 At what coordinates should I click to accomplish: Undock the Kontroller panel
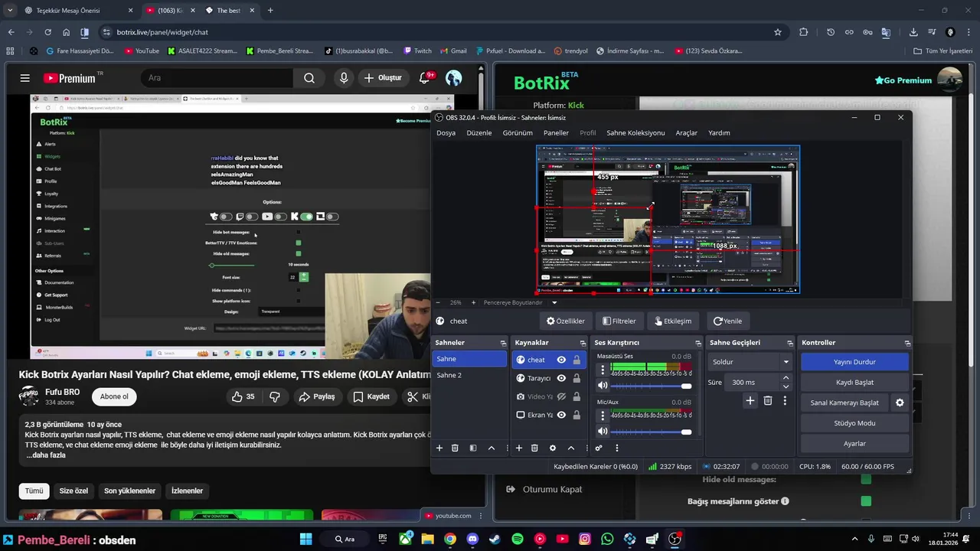907,343
